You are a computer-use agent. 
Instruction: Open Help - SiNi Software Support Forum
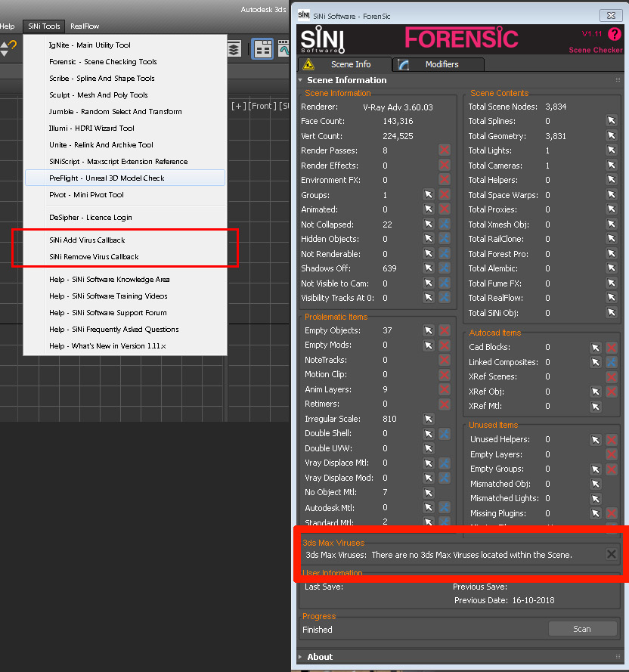107,312
